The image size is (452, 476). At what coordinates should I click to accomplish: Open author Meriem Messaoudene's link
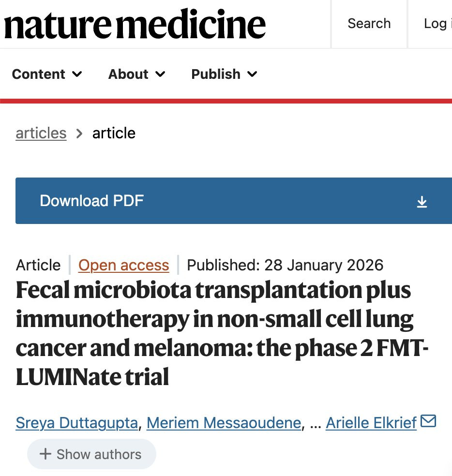tap(224, 423)
